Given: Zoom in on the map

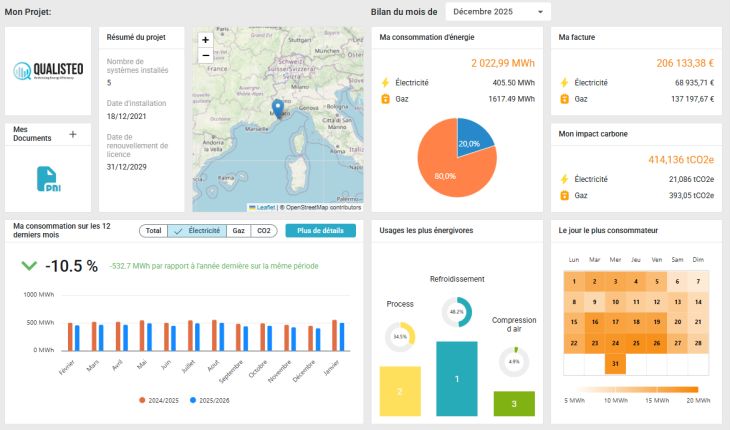Looking at the screenshot, I should [205, 40].
